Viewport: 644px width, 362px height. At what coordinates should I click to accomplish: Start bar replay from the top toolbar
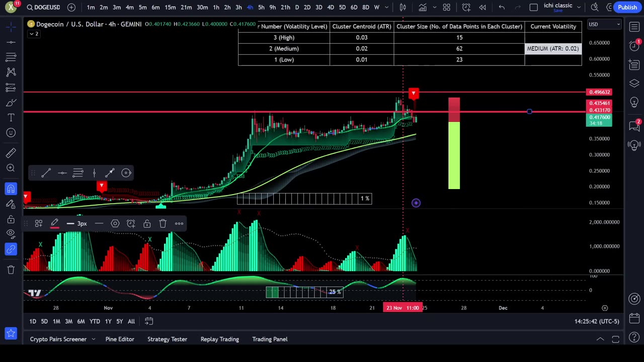point(482,7)
